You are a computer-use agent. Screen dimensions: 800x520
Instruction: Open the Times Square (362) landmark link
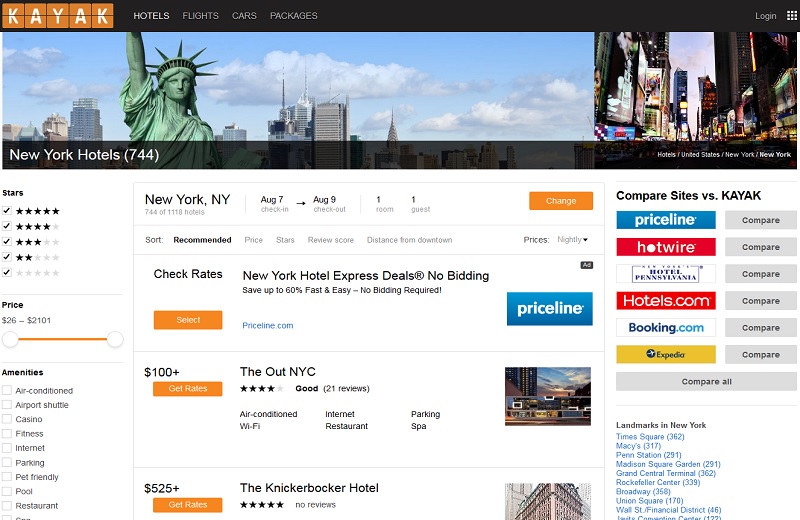650,437
